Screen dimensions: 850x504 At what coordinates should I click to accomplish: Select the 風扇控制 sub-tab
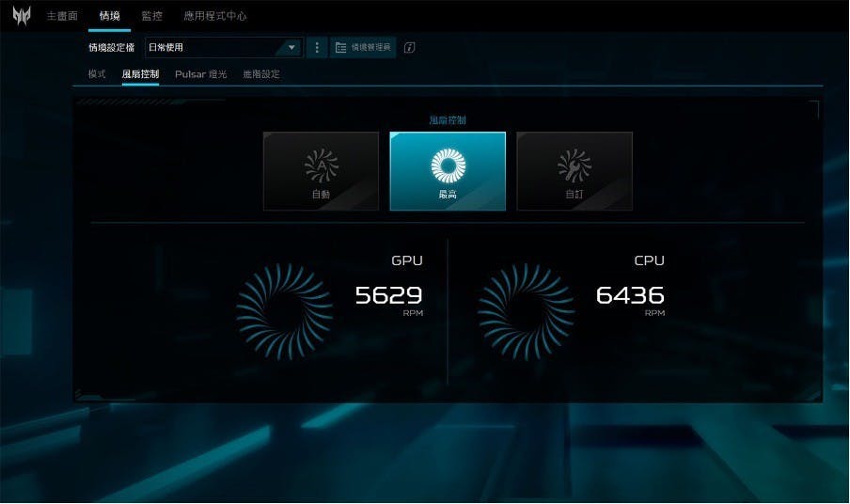click(140, 74)
